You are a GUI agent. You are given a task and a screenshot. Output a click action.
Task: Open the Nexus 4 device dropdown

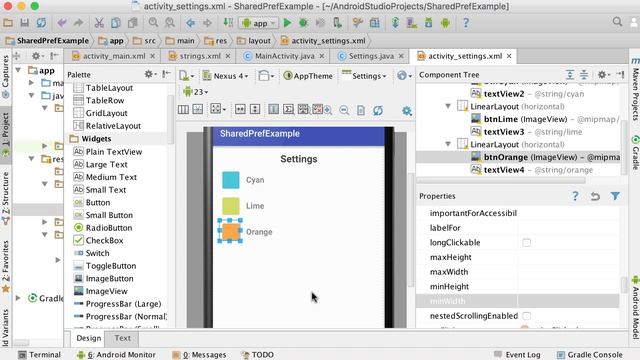tap(225, 76)
